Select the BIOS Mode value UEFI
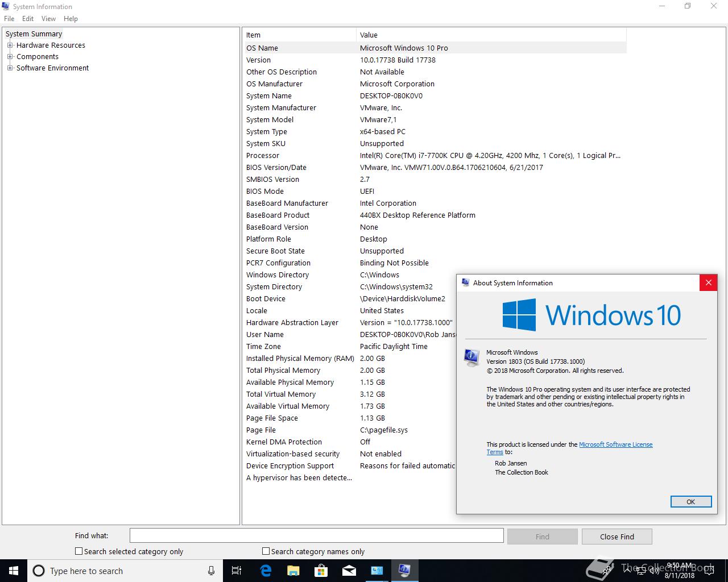The width and height of the screenshot is (728, 582). (x=367, y=191)
